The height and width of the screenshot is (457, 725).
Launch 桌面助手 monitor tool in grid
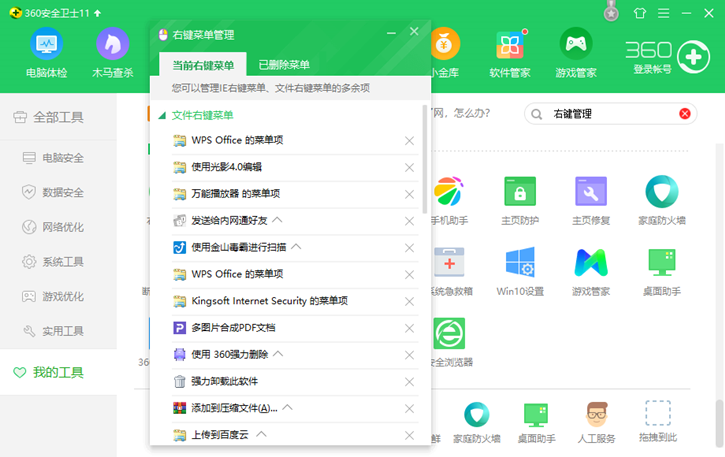(662, 262)
